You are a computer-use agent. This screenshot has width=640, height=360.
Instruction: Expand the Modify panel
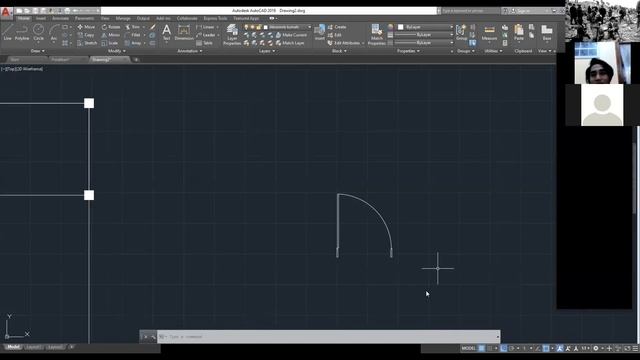[x=117, y=51]
